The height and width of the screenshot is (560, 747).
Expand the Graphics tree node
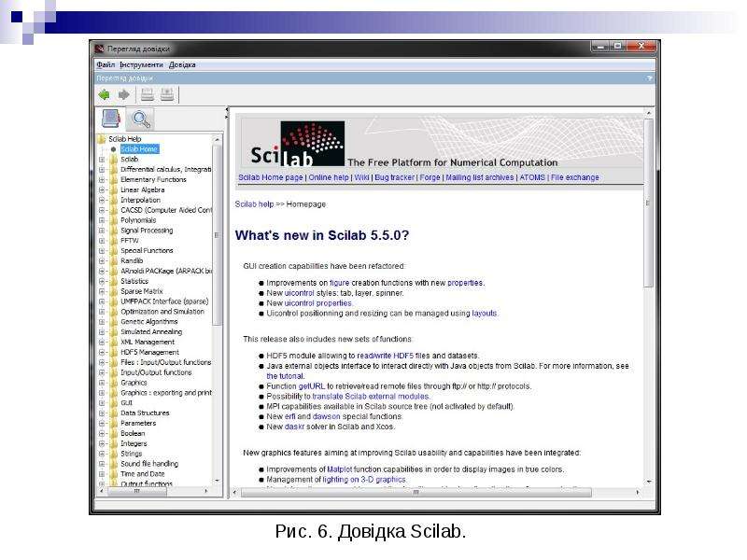pyautogui.click(x=102, y=383)
